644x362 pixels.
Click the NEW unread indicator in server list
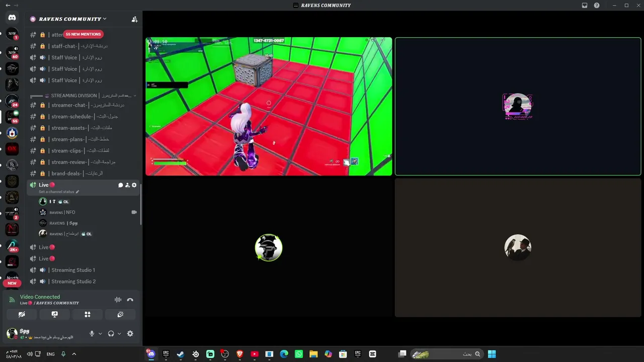pos(12,283)
